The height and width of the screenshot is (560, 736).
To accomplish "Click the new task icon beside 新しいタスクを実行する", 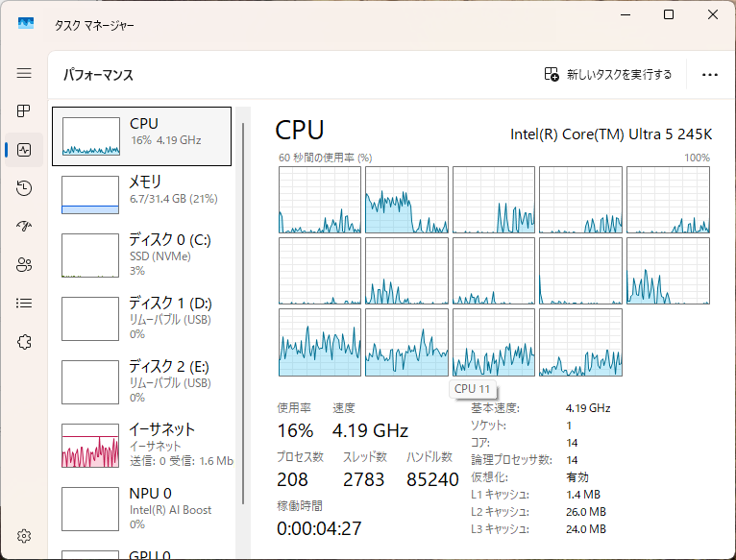I will [x=552, y=74].
